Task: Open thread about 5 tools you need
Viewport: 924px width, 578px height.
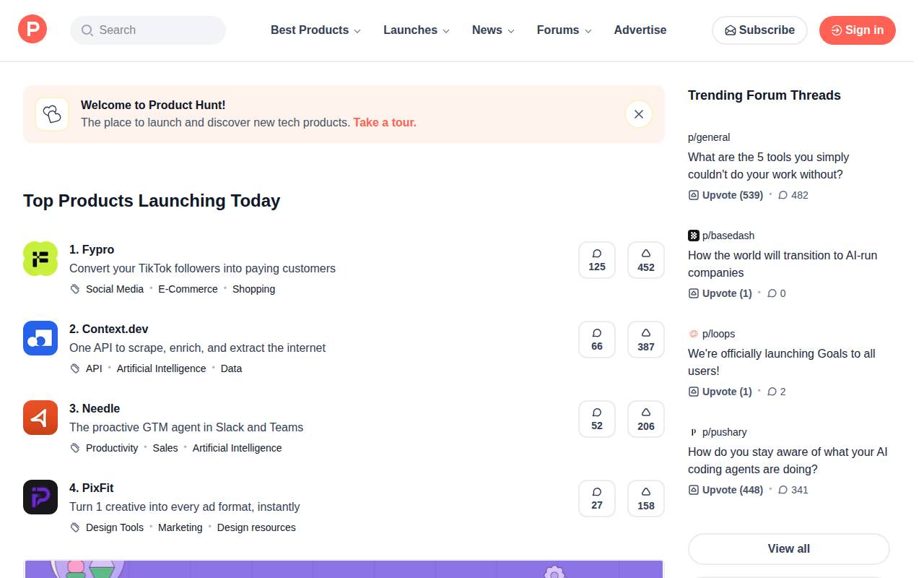Action: coord(768,165)
